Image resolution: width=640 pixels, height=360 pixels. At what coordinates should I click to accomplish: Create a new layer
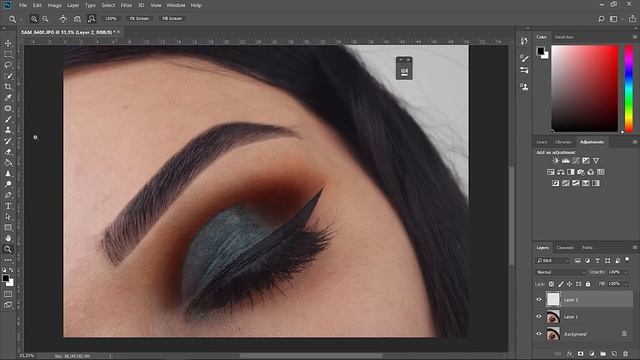click(x=614, y=353)
